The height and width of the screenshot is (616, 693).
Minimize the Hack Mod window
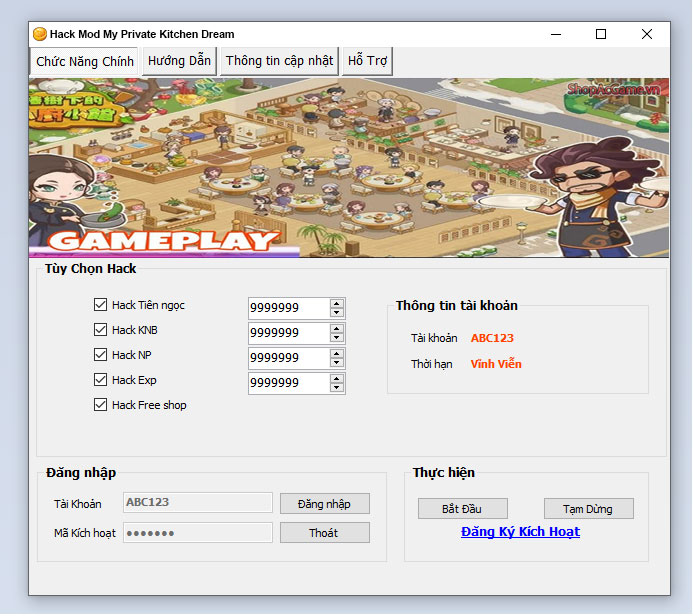point(556,34)
